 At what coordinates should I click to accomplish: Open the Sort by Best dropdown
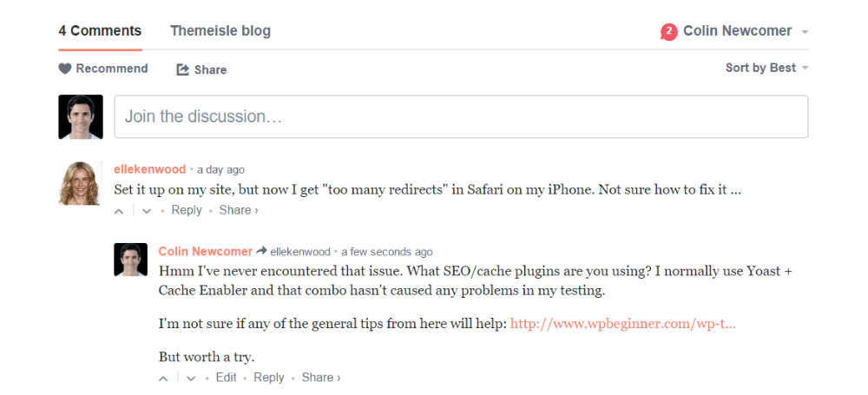(766, 68)
